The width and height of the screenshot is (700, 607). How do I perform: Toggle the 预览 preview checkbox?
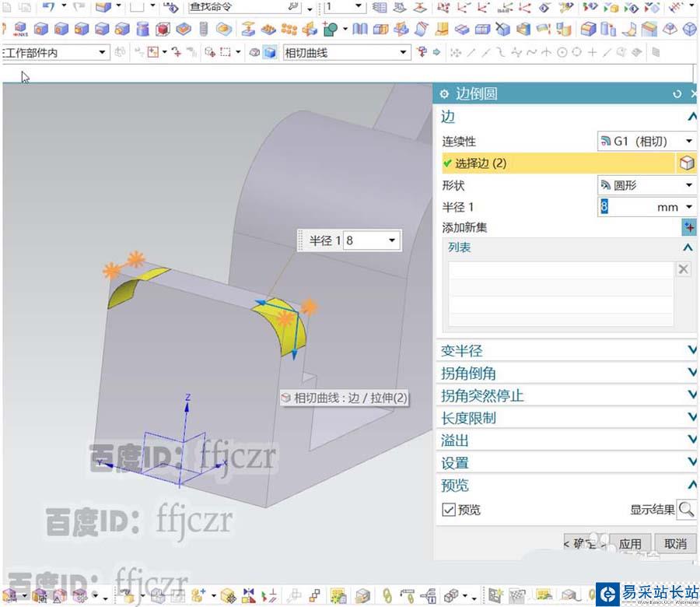click(x=448, y=509)
